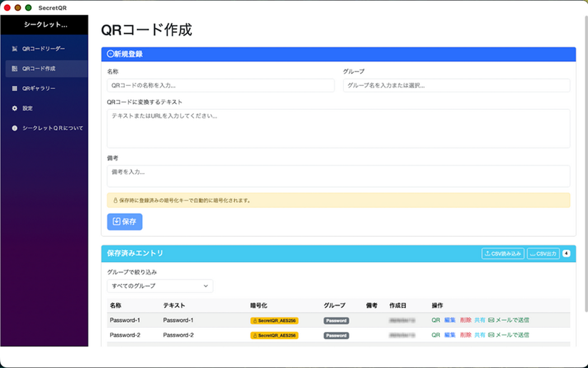Image resolution: width=588 pixels, height=368 pixels.
Task: Click the plus icon in 新規登録 header
Action: tap(110, 54)
